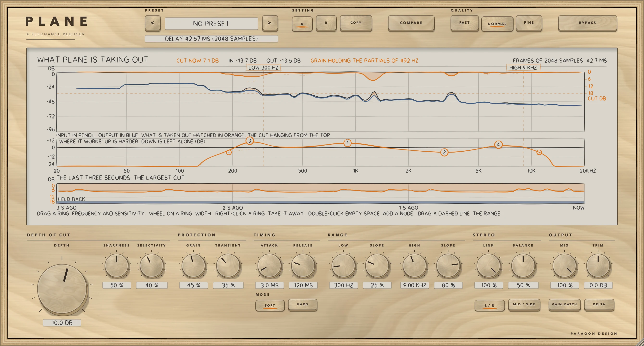Enable Delta listening

(x=599, y=304)
